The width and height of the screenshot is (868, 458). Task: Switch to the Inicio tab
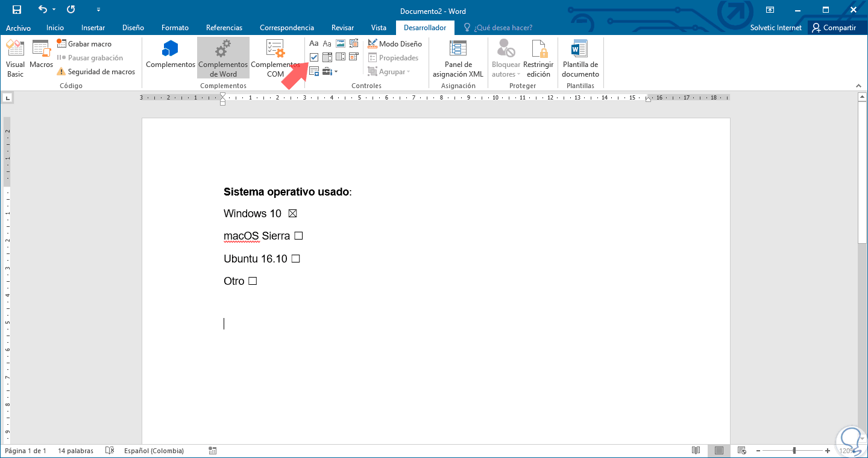(x=55, y=28)
